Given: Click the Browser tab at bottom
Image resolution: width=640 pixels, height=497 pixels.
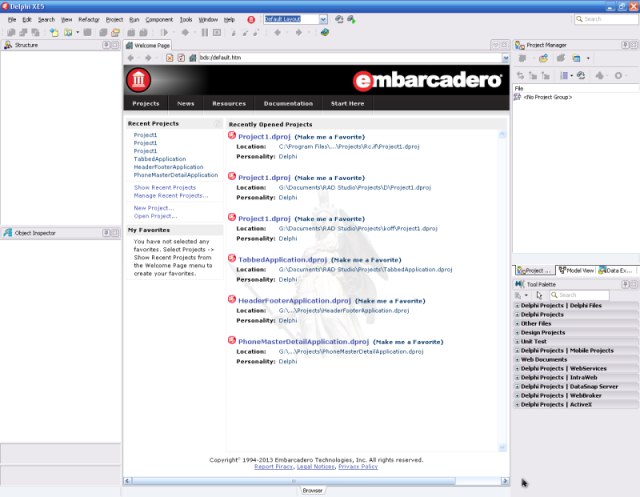Looking at the screenshot, I should pos(313,490).
